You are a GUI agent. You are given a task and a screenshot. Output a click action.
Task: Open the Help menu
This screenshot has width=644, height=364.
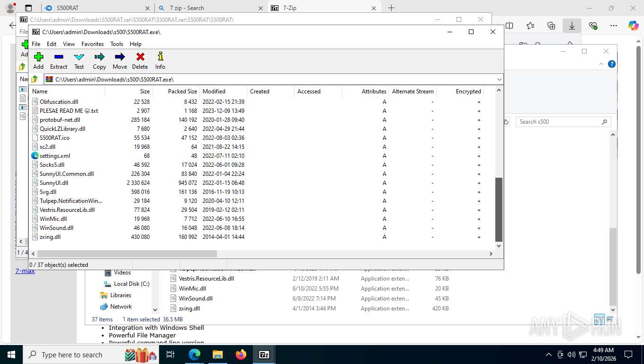coord(136,44)
